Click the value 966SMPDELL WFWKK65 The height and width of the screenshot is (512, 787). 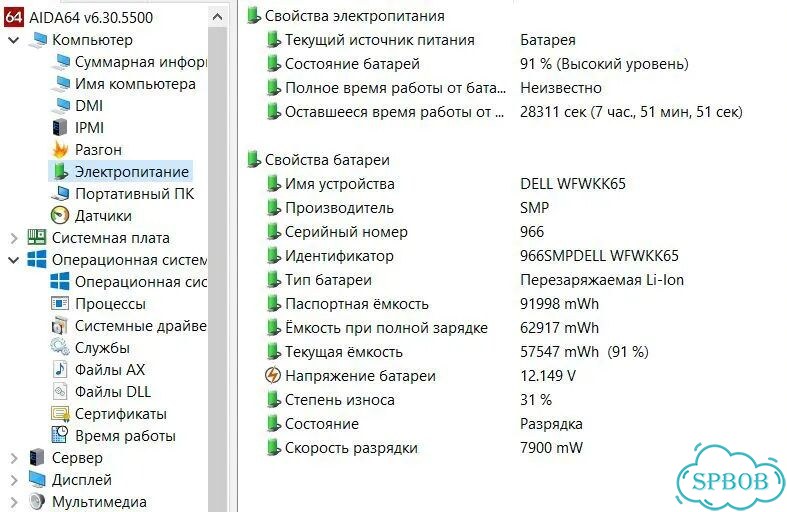point(599,255)
